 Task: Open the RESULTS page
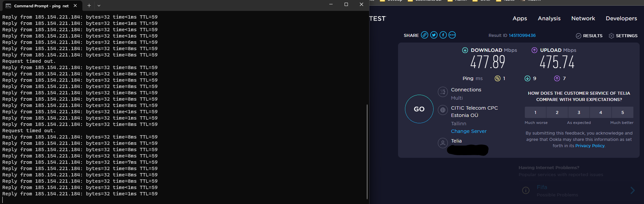[593, 36]
